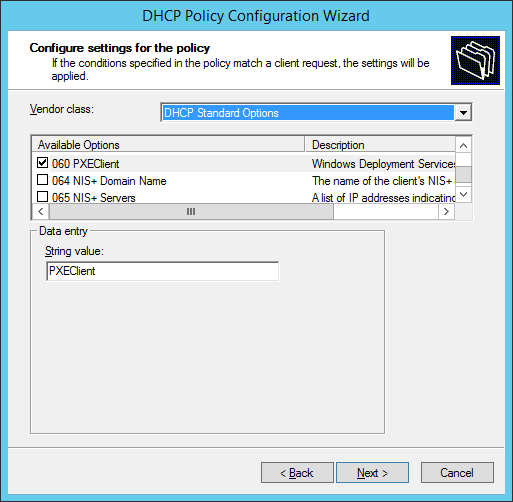Go to the previous step with Back
The width and height of the screenshot is (513, 502).
click(x=297, y=472)
